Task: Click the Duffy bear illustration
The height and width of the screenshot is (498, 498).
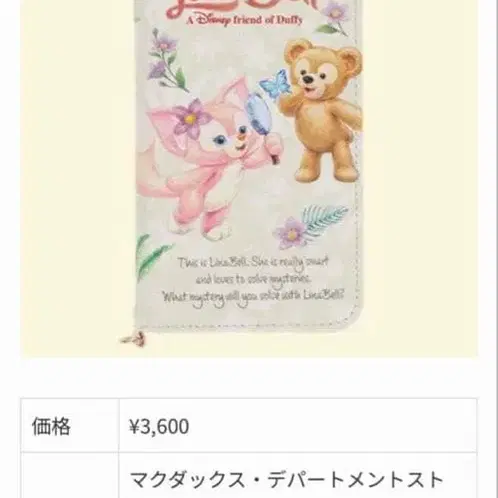Action: tap(319, 112)
